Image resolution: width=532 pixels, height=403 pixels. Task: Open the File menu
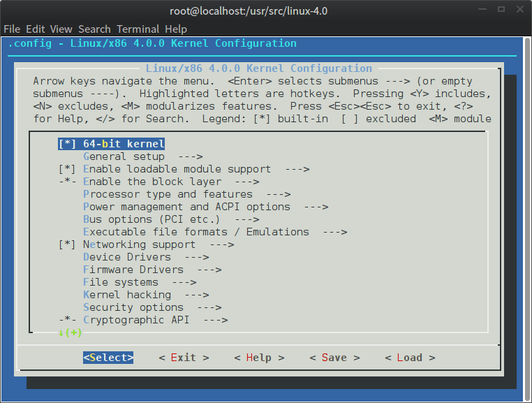[x=12, y=29]
